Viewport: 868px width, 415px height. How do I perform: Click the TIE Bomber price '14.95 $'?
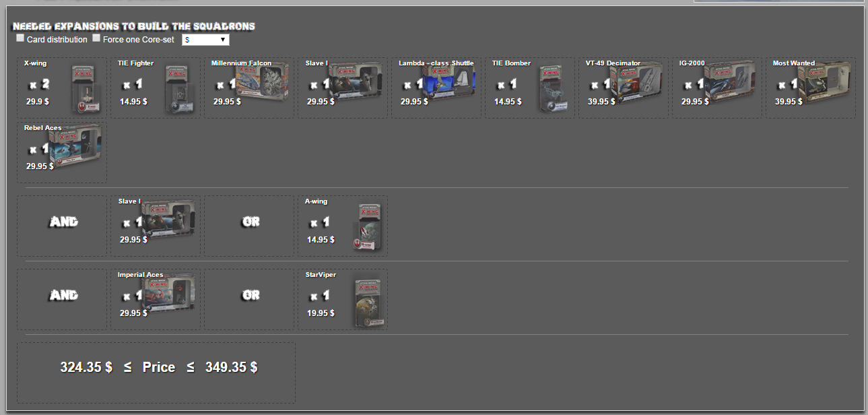click(x=508, y=102)
